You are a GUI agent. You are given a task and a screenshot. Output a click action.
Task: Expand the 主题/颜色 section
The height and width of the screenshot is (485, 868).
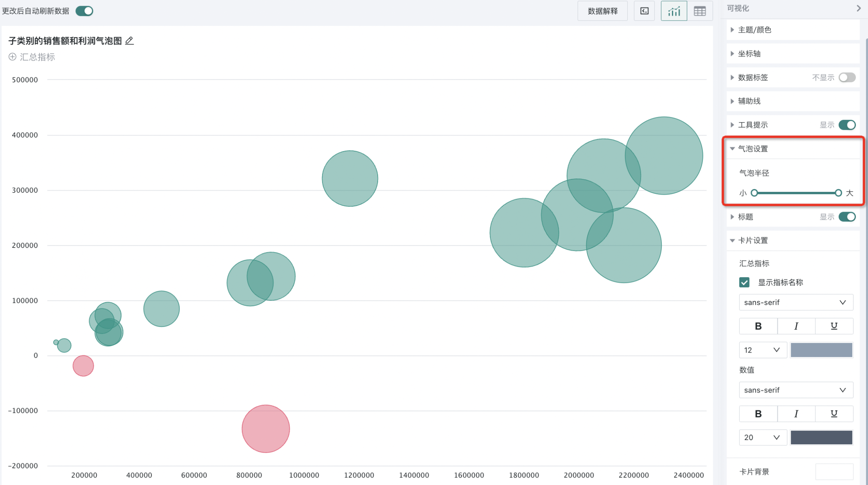pos(754,30)
